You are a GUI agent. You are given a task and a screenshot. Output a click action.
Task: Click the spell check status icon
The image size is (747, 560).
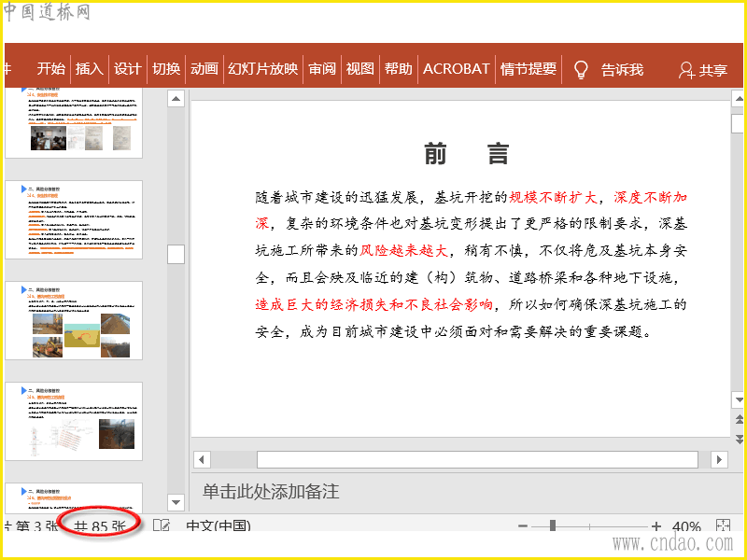click(162, 525)
